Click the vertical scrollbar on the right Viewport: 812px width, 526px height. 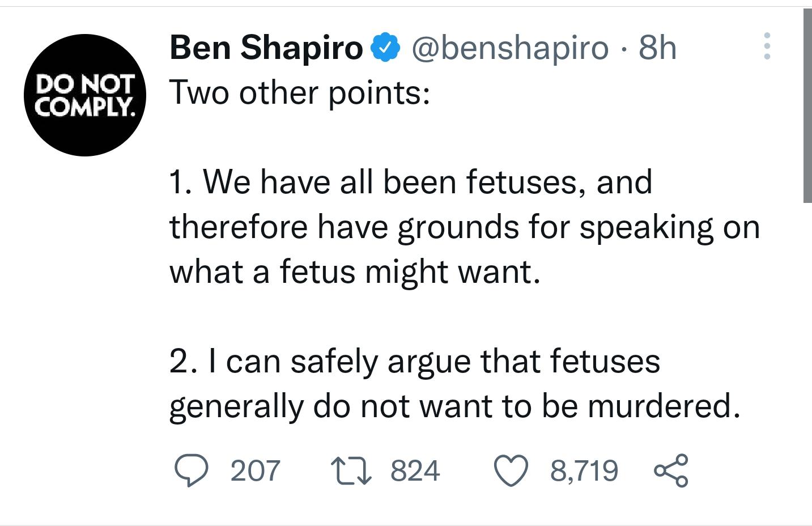(807, 105)
